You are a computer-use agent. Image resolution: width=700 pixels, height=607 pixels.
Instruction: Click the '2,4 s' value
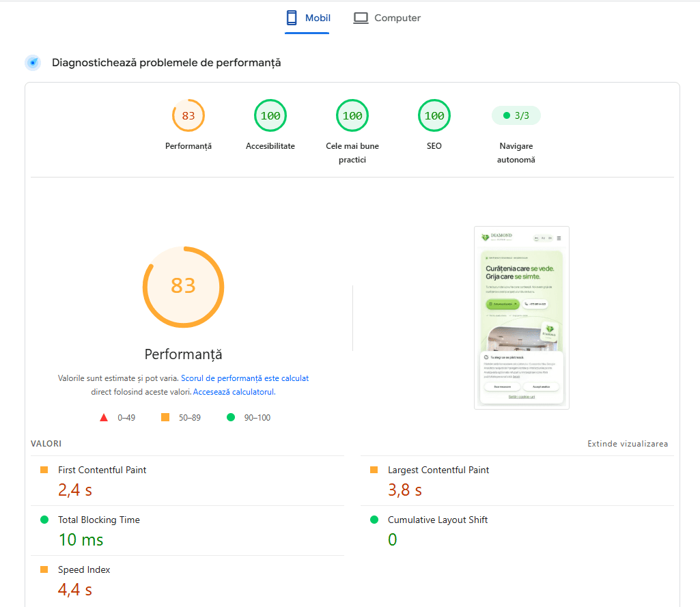point(75,490)
